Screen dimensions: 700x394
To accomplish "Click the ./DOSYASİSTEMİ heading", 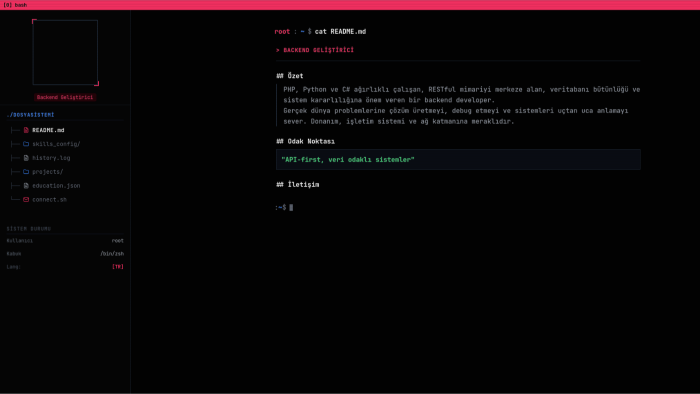I will 30,115.
